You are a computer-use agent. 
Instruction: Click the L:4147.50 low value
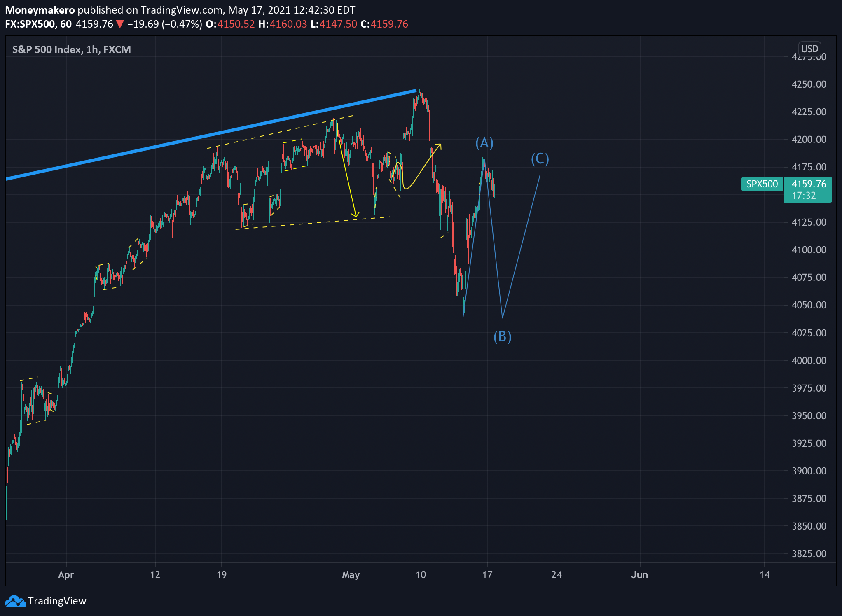[x=334, y=24]
